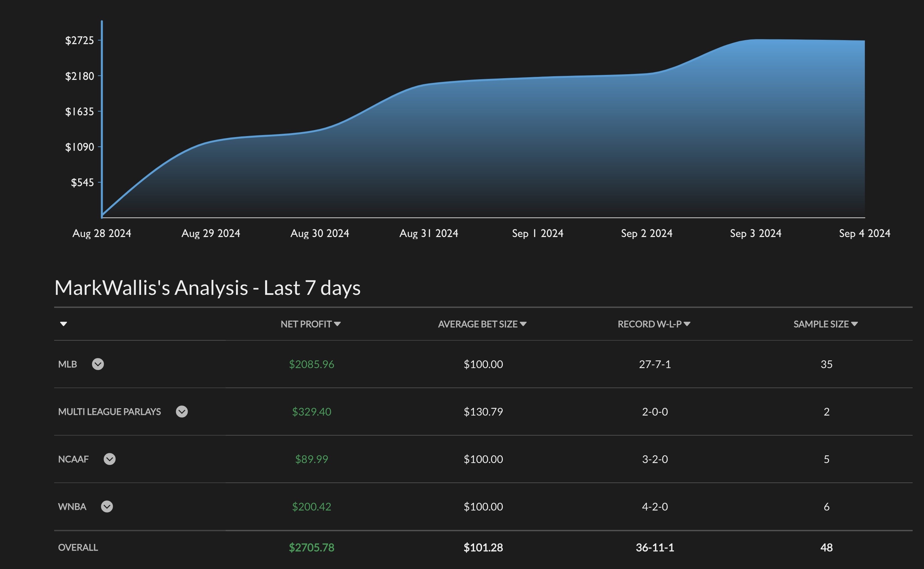
Task: Click the $1090 y-axis label
Action: (79, 147)
